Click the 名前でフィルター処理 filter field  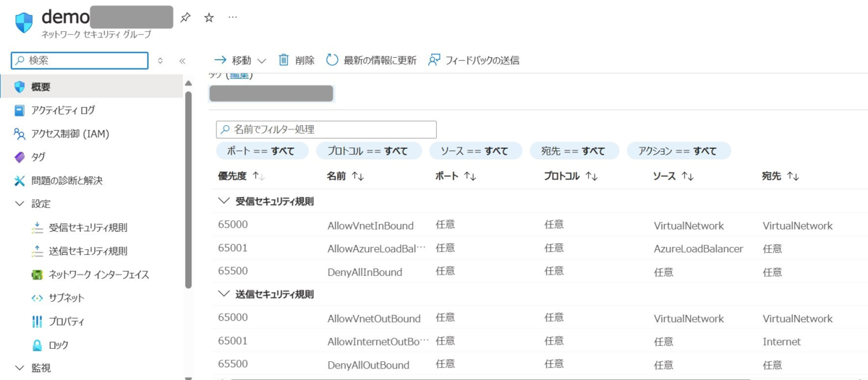pyautogui.click(x=326, y=129)
